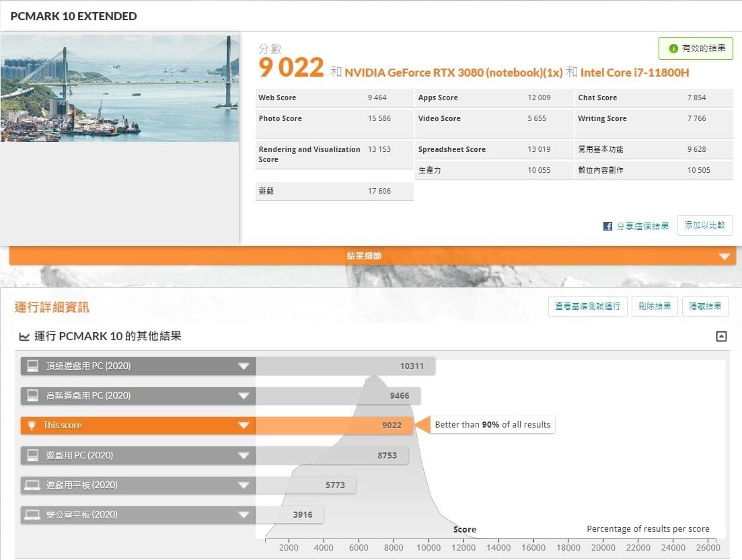Click the 8753 score bar value
This screenshot has height=560, width=742.
pyautogui.click(x=387, y=456)
